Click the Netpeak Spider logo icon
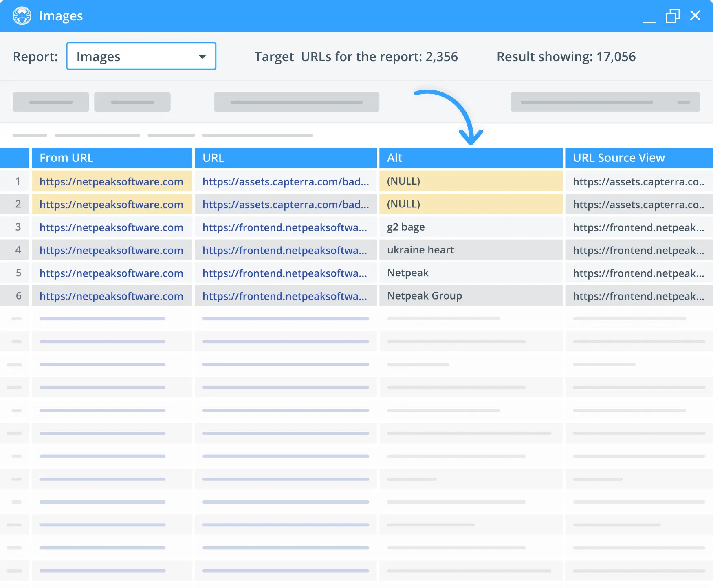Screen dimensions: 713x588 point(22,16)
